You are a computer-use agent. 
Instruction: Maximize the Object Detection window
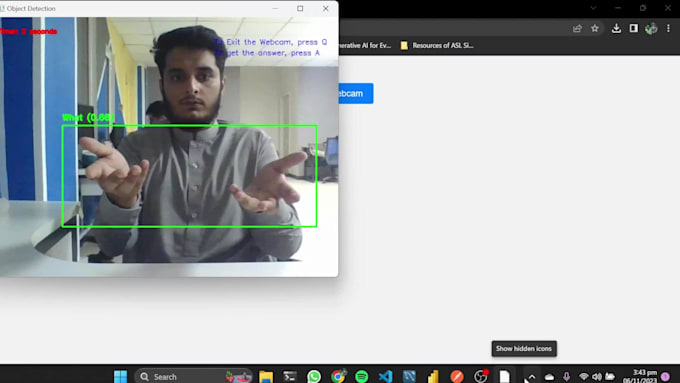tap(300, 8)
